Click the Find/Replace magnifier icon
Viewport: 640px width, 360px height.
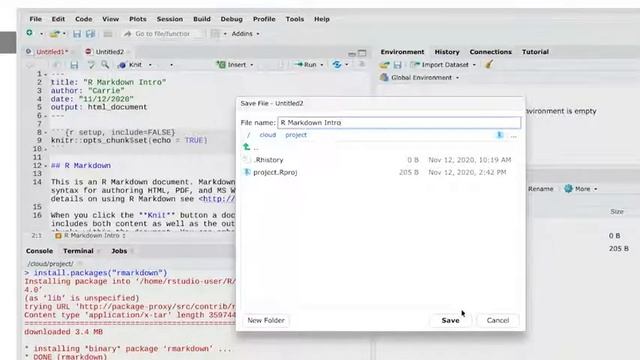(105, 65)
